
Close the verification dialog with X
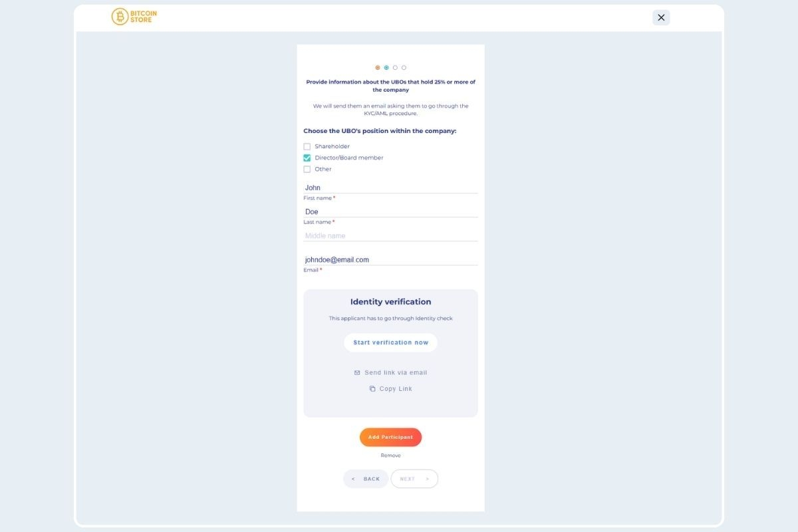tap(661, 18)
